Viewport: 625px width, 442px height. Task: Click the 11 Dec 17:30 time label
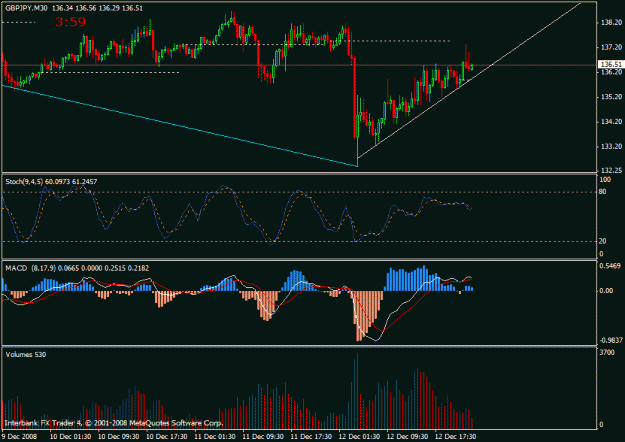tap(311, 436)
